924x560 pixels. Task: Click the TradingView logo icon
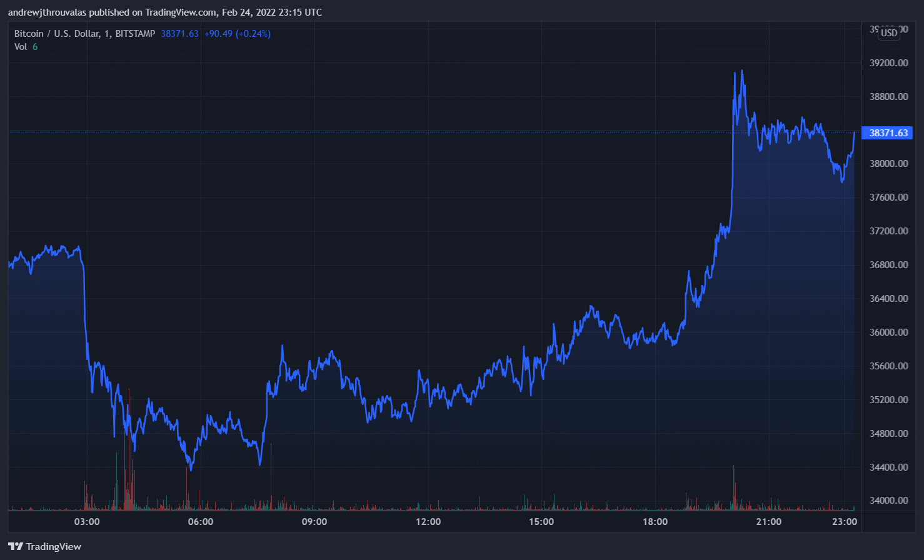[16, 546]
